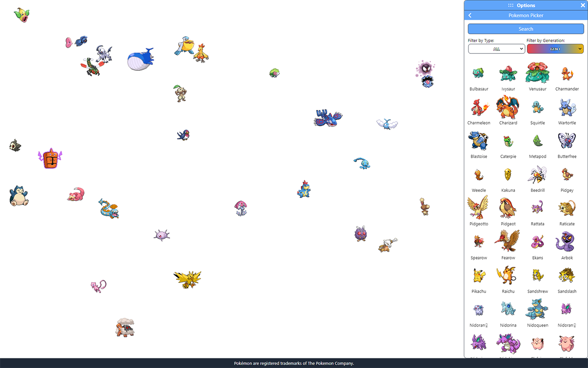The width and height of the screenshot is (588, 368).
Task: Click the Snorlax sprite on the desktop
Action: coord(18,195)
